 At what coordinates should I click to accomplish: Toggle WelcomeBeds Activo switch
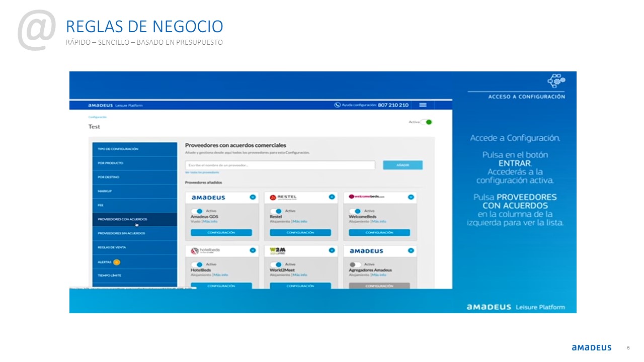point(355,211)
